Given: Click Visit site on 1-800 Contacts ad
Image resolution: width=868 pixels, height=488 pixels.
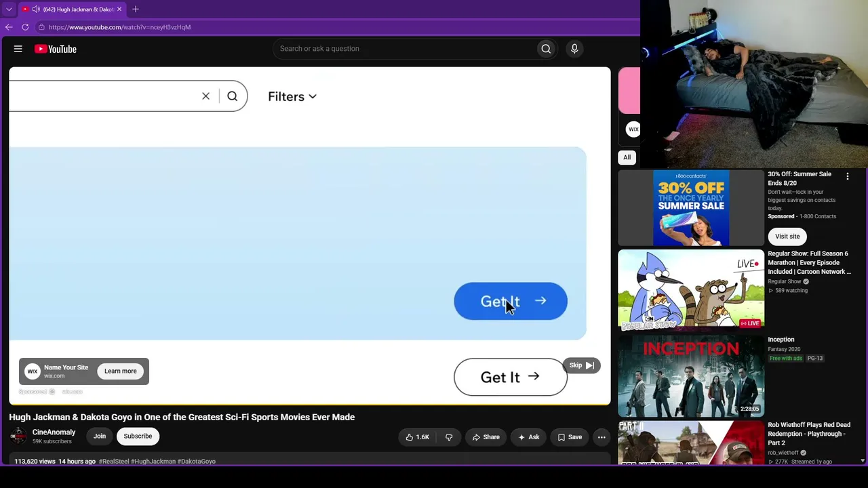Looking at the screenshot, I should pyautogui.click(x=787, y=237).
